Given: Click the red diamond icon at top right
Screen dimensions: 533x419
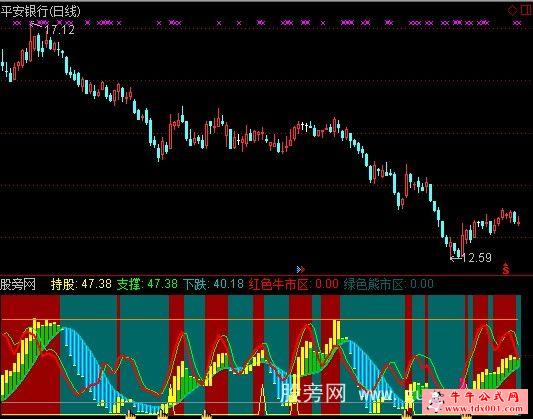Looking at the screenshot, I should pos(512,10).
